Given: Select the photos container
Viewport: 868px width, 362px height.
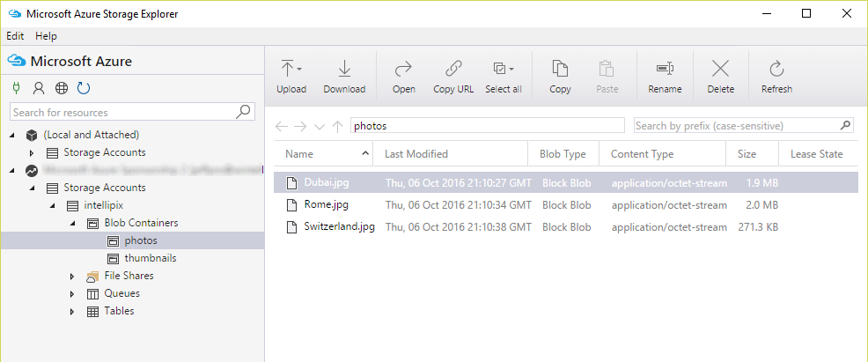Looking at the screenshot, I should (x=132, y=240).
